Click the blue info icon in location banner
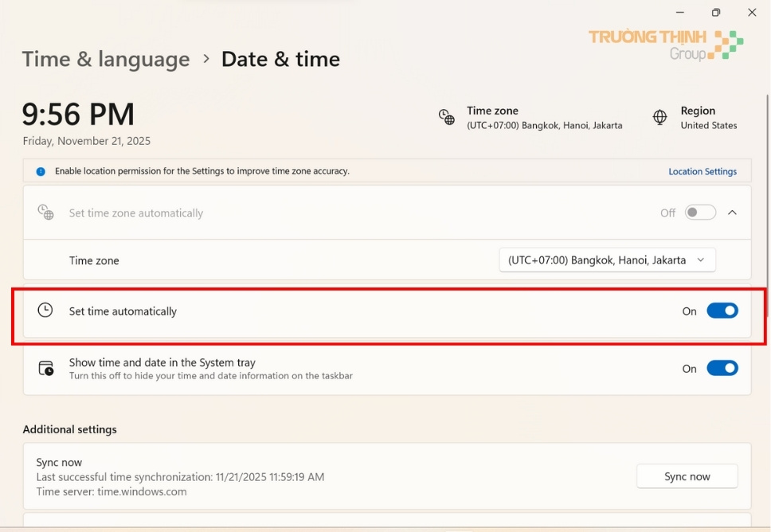The height and width of the screenshot is (532, 771). click(x=41, y=171)
